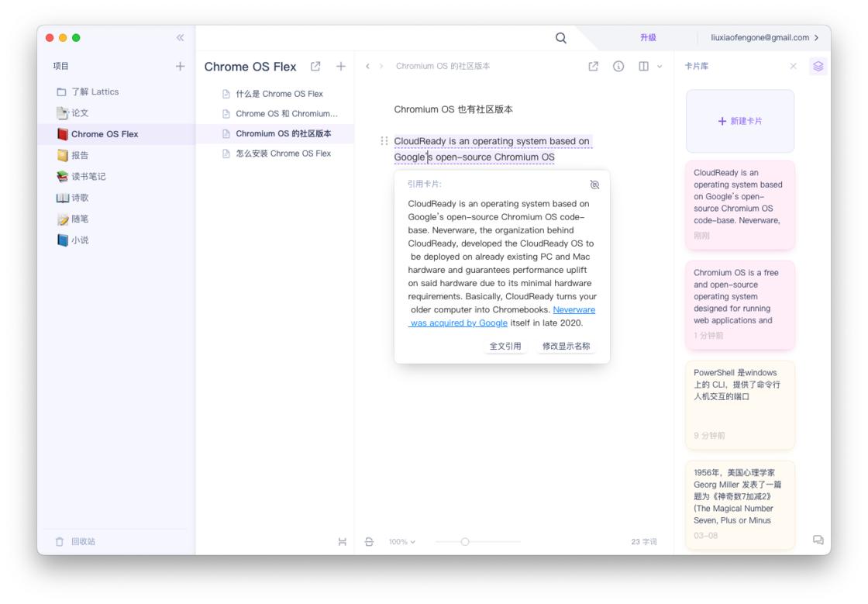Close the 卡片库 card library panel
Screen dimensions: 868x604
tap(793, 67)
